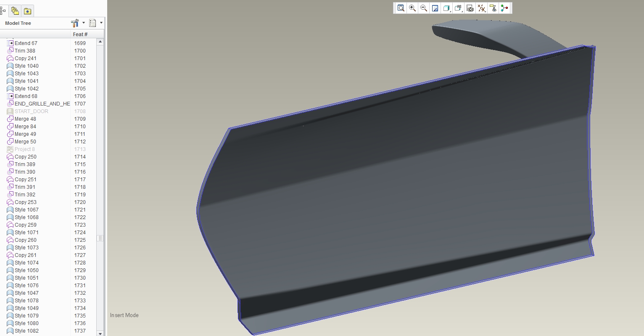Image resolution: width=644 pixels, height=336 pixels.
Task: Switch to the Favorites tab
Action: point(27,11)
